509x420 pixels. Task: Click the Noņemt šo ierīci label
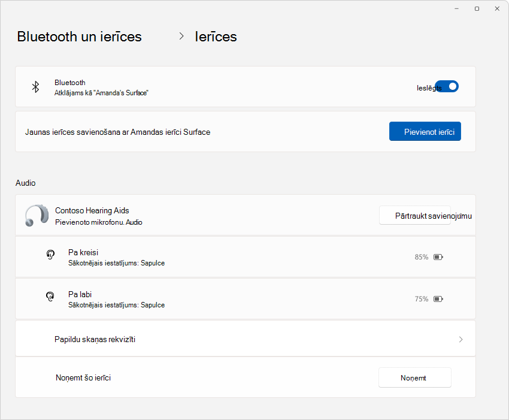tap(83, 378)
